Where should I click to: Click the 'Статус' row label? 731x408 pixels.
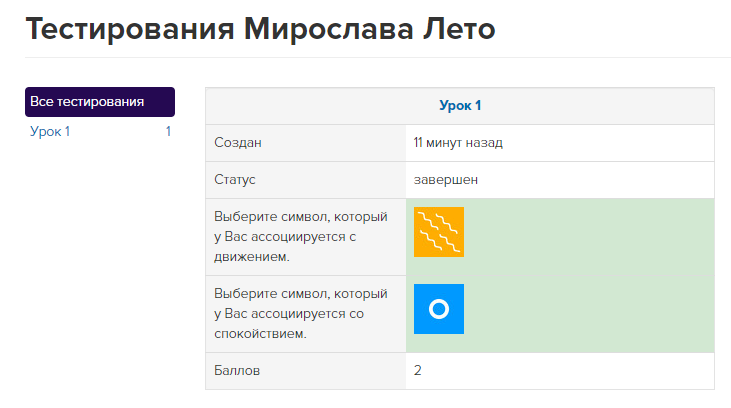(234, 180)
